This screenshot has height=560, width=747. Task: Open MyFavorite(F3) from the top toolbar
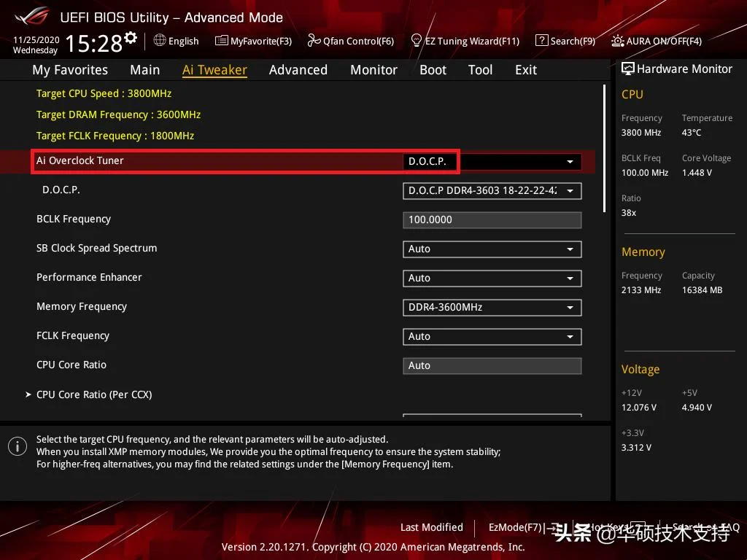pos(222,41)
